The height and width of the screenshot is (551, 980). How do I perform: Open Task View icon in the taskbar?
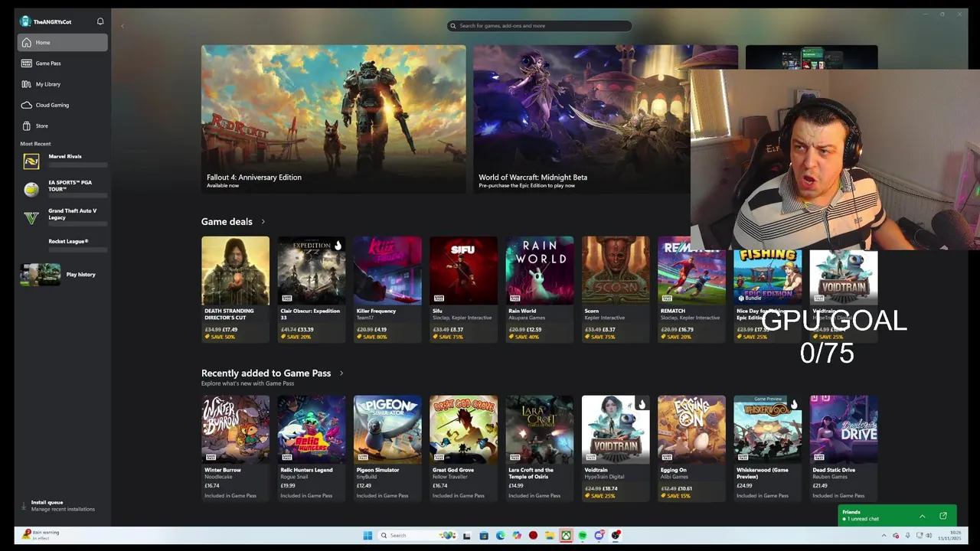tap(466, 536)
